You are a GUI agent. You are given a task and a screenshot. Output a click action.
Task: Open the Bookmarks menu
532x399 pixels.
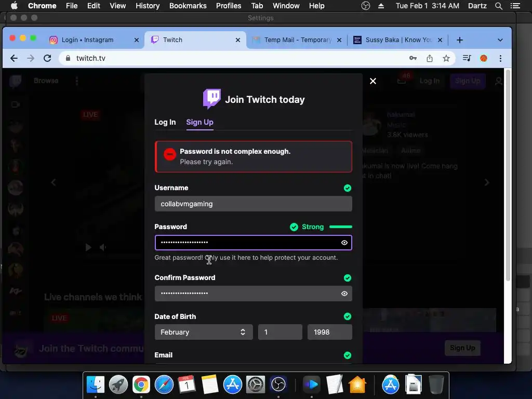pyautogui.click(x=188, y=6)
